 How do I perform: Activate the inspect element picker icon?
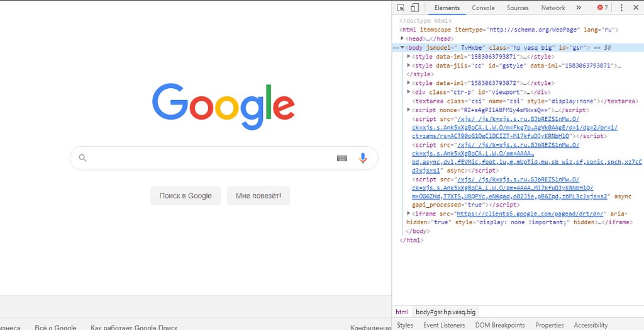[401, 8]
